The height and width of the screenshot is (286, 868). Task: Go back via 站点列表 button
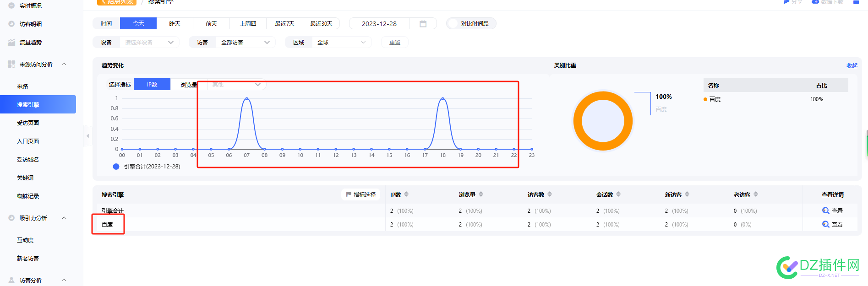click(117, 2)
